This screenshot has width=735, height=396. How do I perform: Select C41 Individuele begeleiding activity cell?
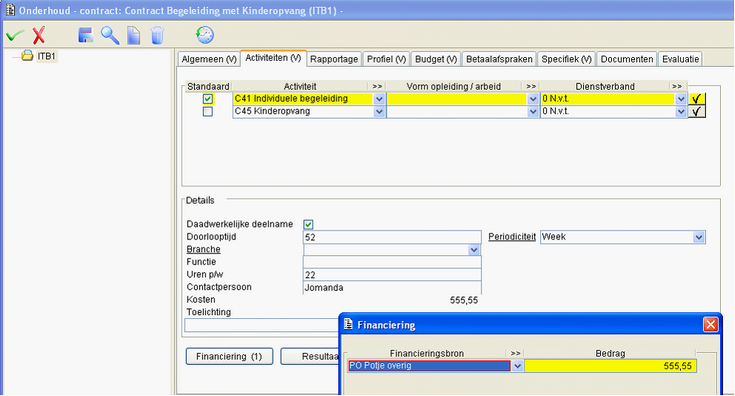(x=303, y=99)
